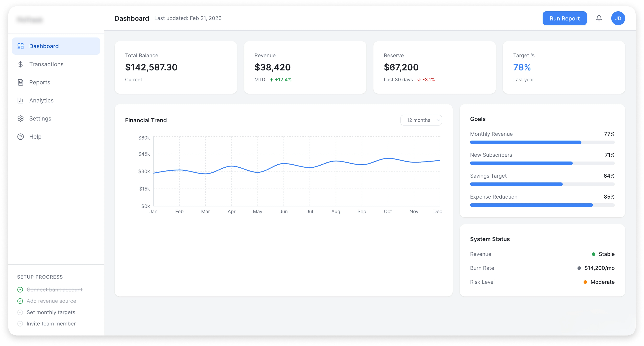Toggle the Add revenue source check circle
The height and width of the screenshot is (346, 644).
[x=20, y=301]
